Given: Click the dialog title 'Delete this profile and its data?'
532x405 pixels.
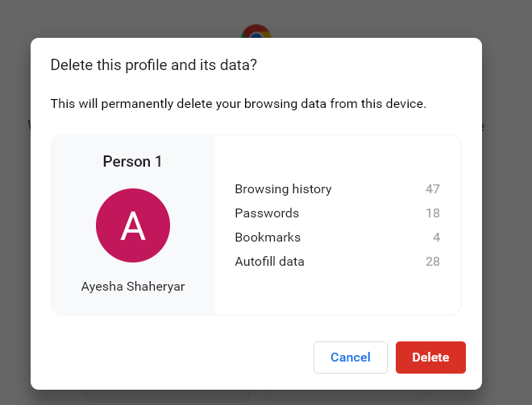Looking at the screenshot, I should tap(154, 64).
